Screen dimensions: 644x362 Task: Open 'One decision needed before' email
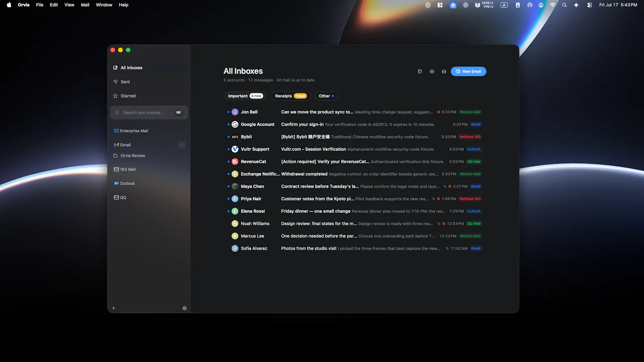(x=319, y=236)
